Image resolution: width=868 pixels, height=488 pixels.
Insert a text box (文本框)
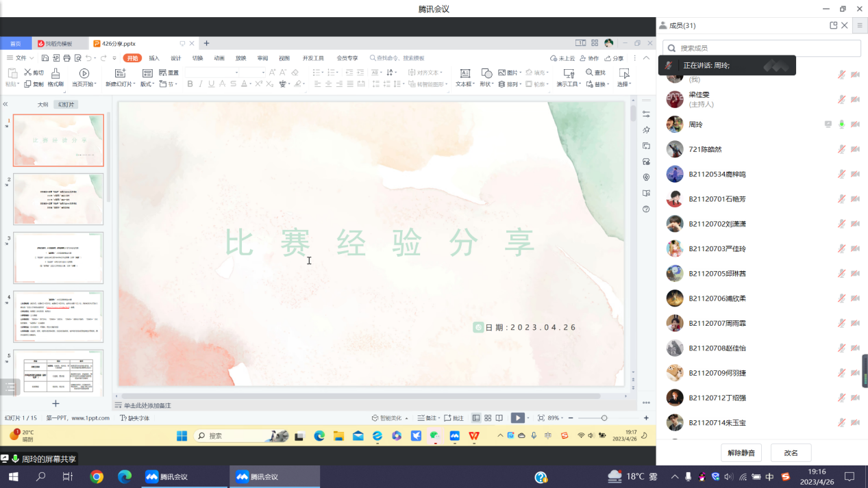[x=464, y=74]
